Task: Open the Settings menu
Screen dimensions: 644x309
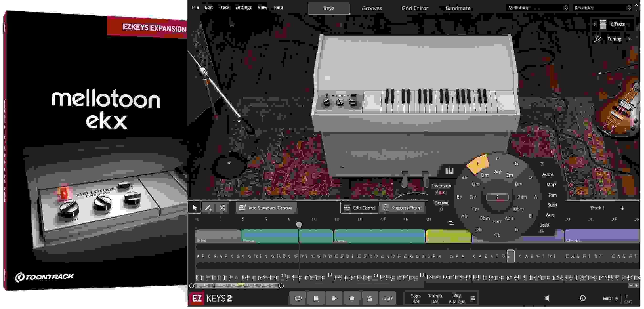Action: (x=244, y=7)
